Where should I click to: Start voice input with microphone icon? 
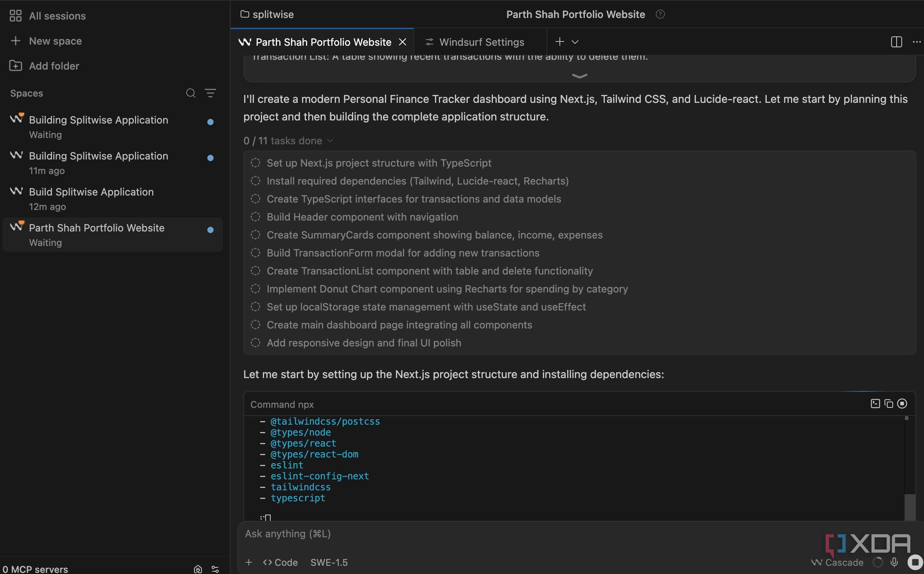(x=895, y=562)
